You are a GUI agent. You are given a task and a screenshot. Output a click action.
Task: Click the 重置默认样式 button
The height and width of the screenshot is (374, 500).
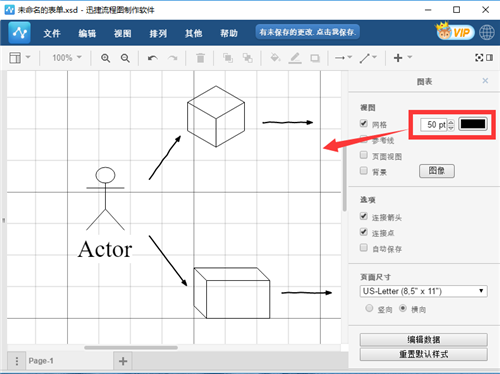coord(423,354)
